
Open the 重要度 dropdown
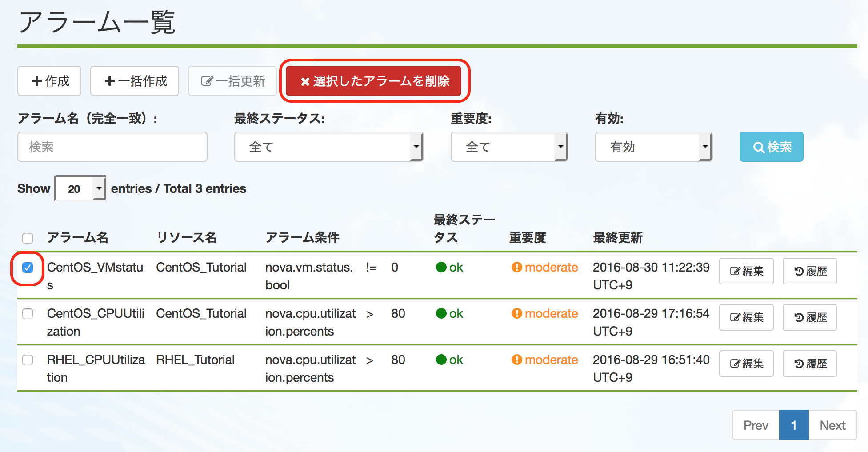[x=509, y=147]
